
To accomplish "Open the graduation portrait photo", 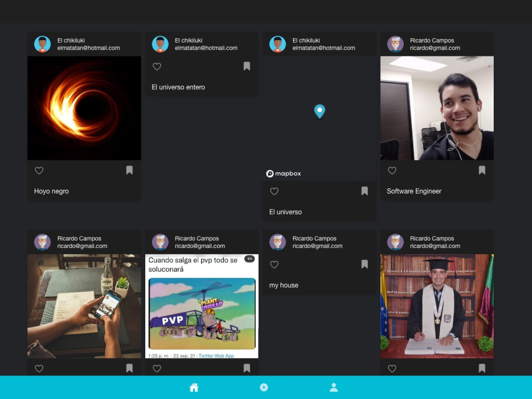I will click(x=437, y=306).
